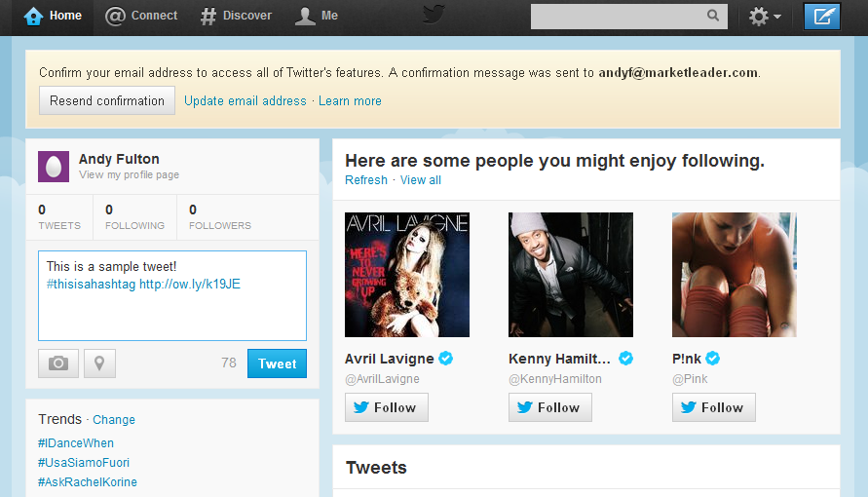
Task: Click the http://ow.ly/k19JE link text
Action: (190, 285)
